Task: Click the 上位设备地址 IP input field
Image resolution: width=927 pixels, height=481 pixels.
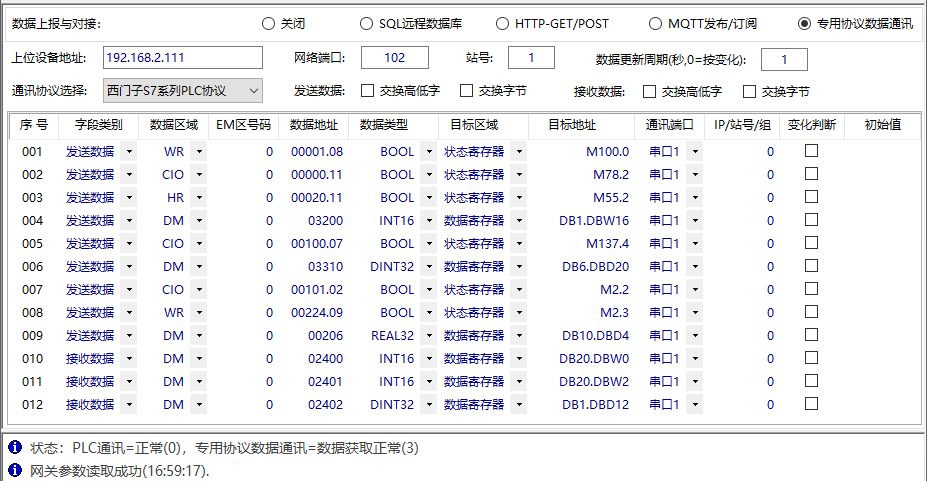Action: [x=182, y=58]
